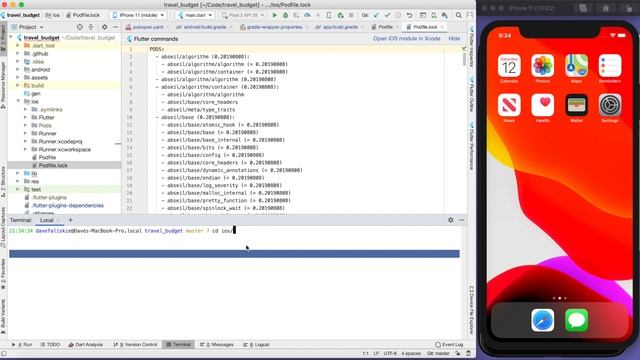Open the Version Control tool window

(136, 344)
